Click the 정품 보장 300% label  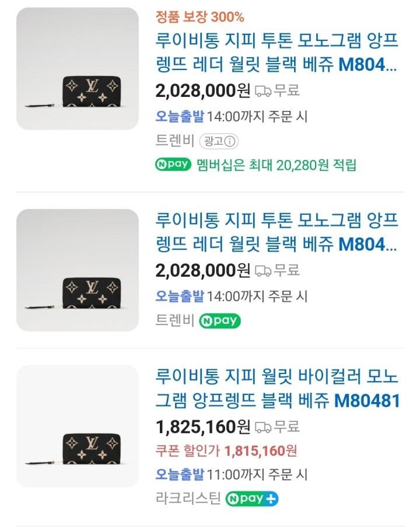tap(199, 16)
